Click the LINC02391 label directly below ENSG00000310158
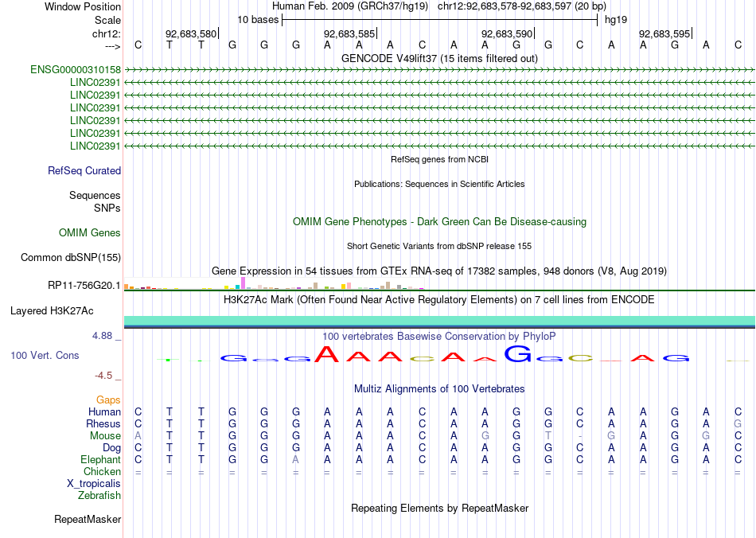 click(x=95, y=83)
